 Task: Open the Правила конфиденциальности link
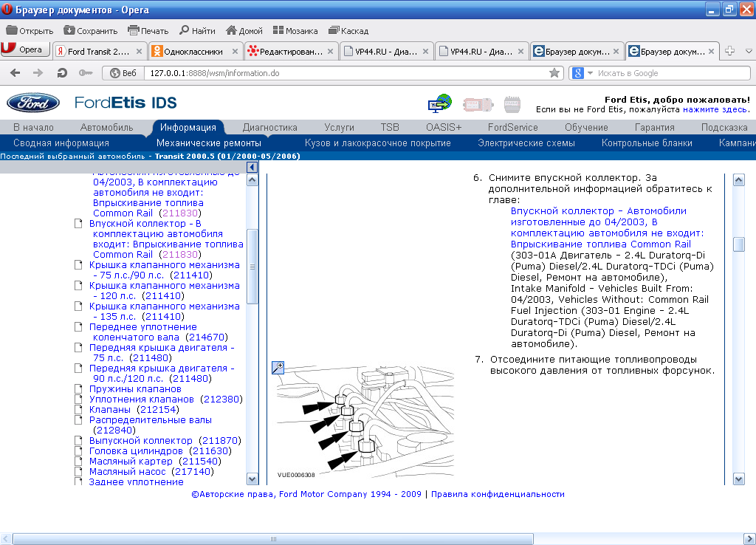[498, 494]
